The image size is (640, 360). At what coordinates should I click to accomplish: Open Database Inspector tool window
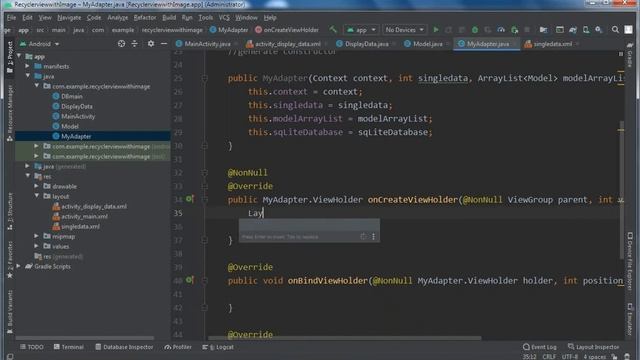pos(124,347)
